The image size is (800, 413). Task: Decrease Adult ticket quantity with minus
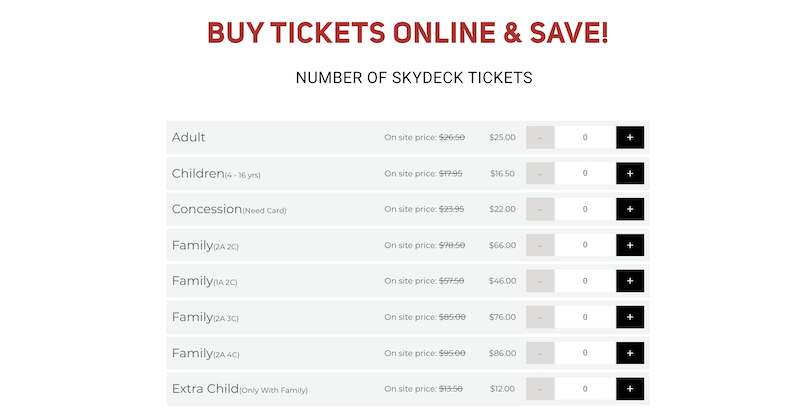click(x=540, y=137)
